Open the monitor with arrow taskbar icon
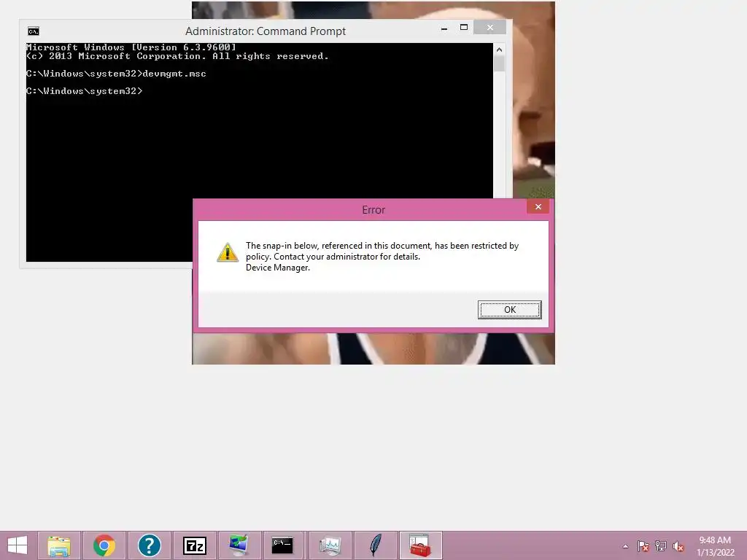 239,545
